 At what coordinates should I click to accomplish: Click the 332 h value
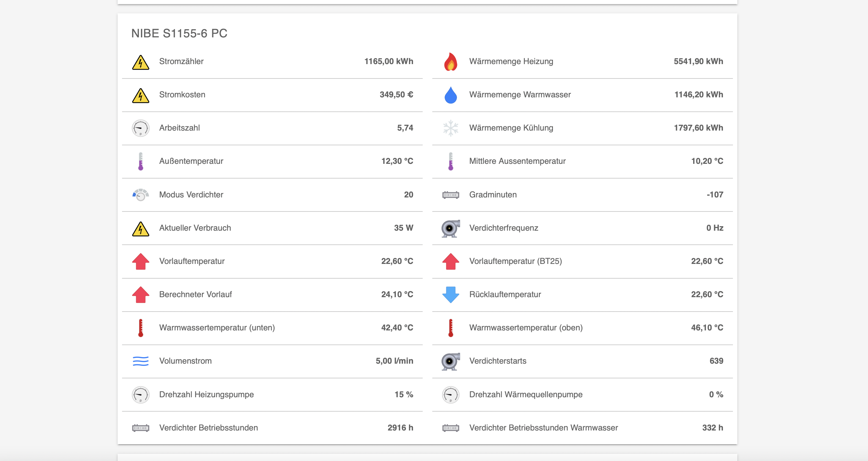[x=713, y=428]
